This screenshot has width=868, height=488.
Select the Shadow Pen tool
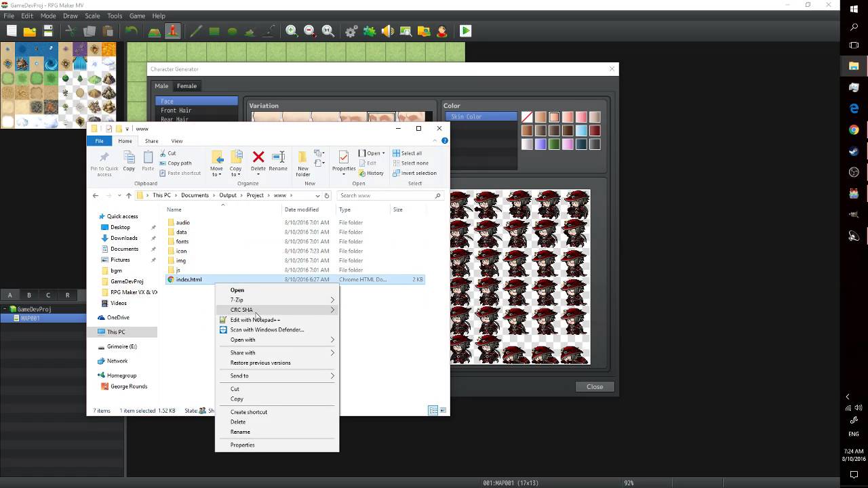(269, 31)
